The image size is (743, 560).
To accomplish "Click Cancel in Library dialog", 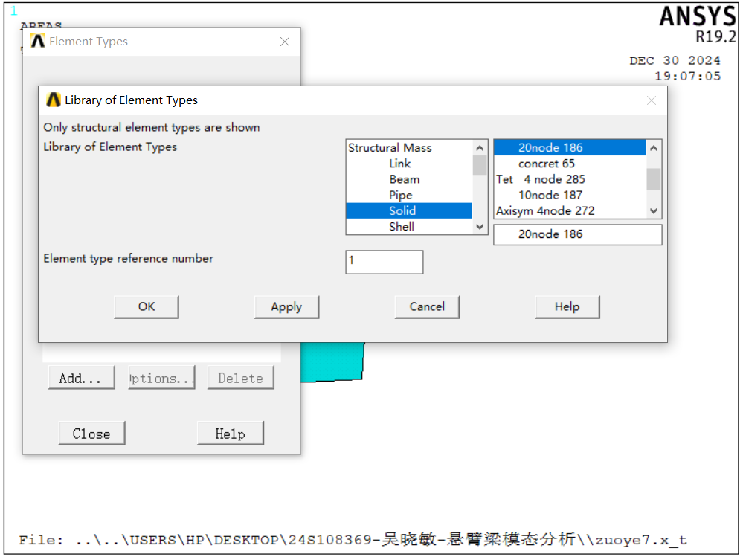I will (x=427, y=307).
